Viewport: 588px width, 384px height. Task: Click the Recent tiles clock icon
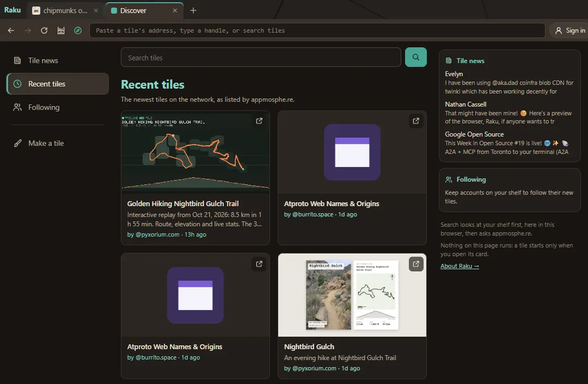tap(17, 84)
